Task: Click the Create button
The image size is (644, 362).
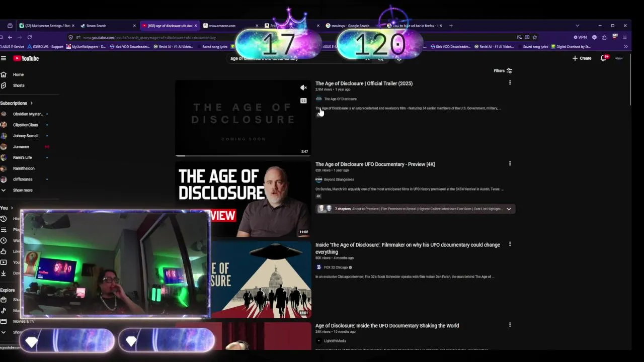Action: pyautogui.click(x=582, y=58)
